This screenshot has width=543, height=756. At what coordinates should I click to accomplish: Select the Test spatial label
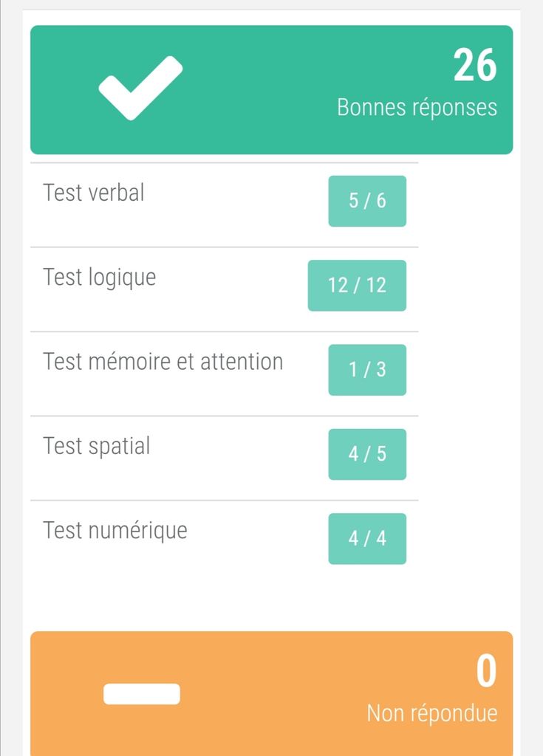click(97, 446)
